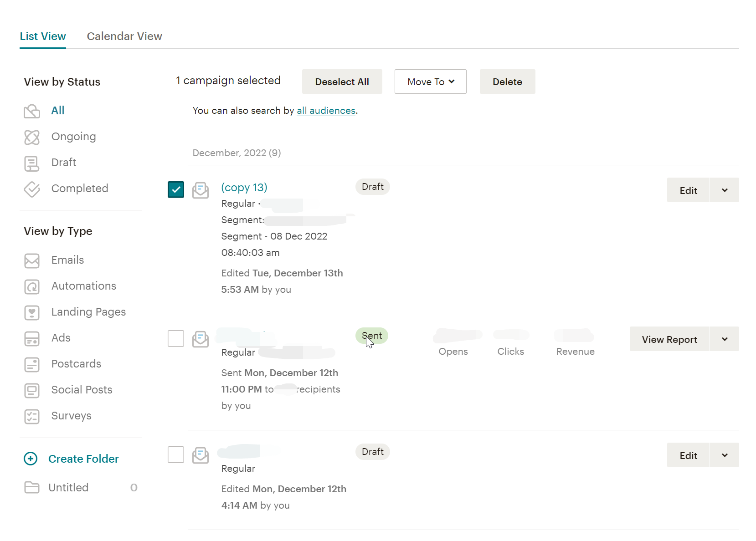The image size is (756, 541).
Task: Click the Ongoing status icon
Action: [31, 137]
